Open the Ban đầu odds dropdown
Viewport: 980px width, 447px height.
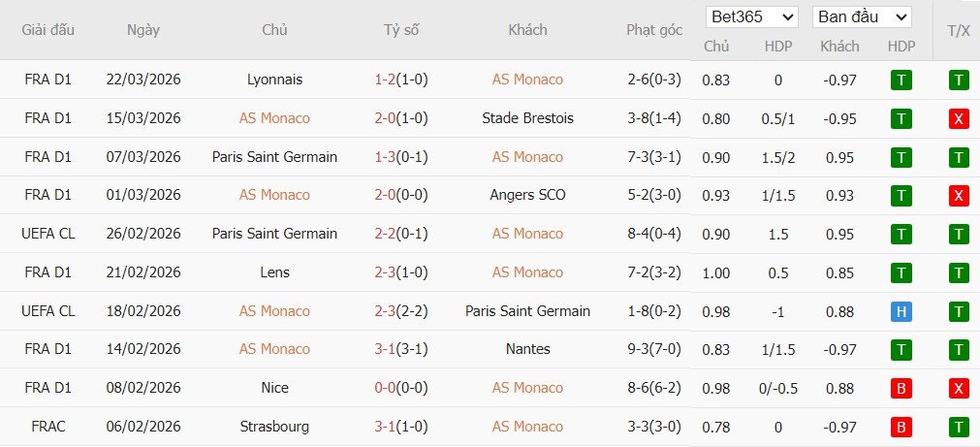[x=862, y=16]
